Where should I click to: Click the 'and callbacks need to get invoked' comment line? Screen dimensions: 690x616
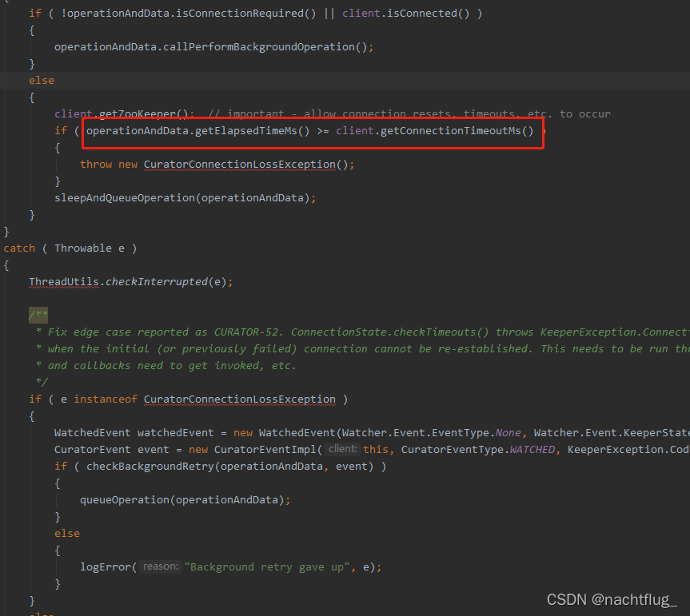[172, 366]
